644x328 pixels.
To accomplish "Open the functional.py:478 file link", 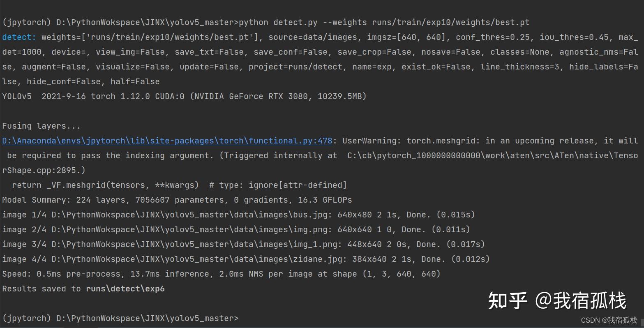I will pyautogui.click(x=167, y=141).
